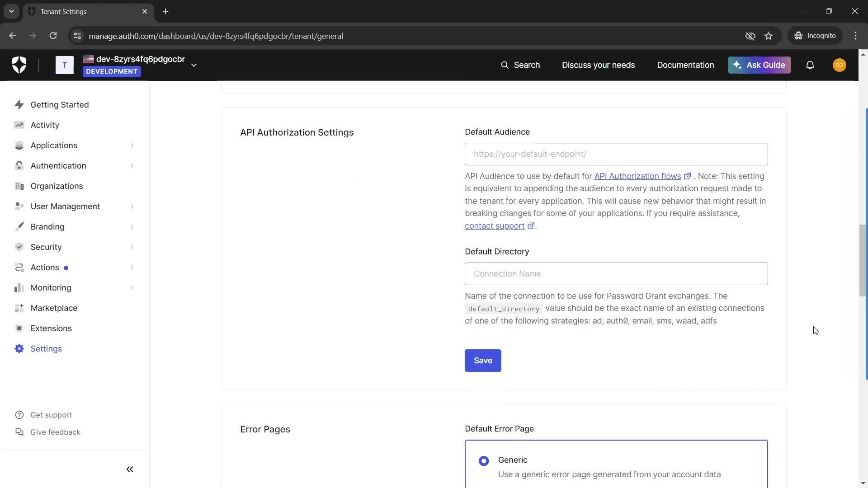
Task: Click the site information icon in address bar
Action: (x=77, y=36)
